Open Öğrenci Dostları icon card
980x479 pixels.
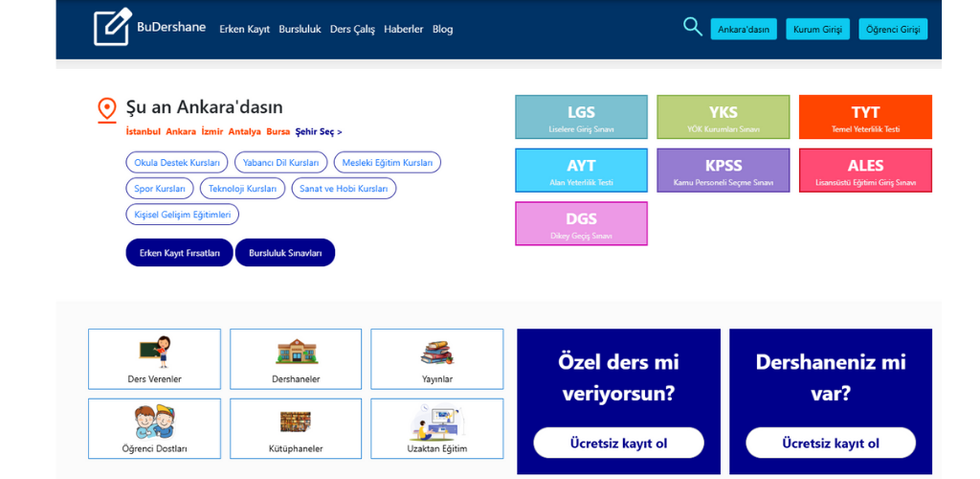[154, 428]
